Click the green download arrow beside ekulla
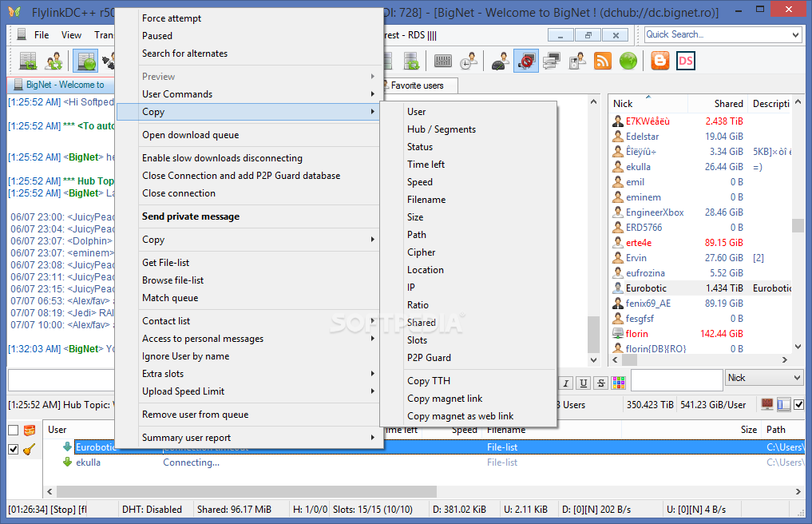812x524 pixels. (67, 462)
